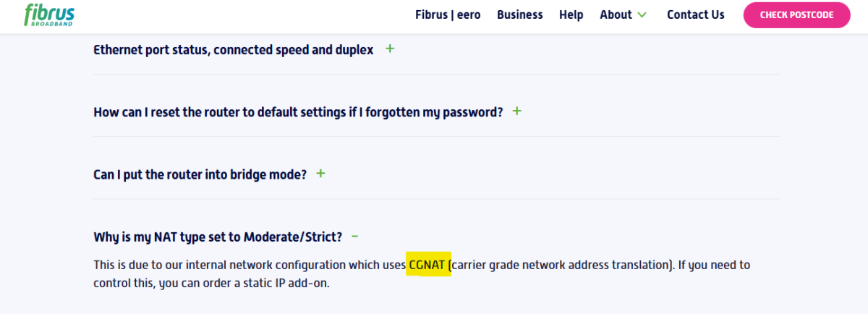
Task: Click "This is due to our internal" text
Action: (164, 265)
